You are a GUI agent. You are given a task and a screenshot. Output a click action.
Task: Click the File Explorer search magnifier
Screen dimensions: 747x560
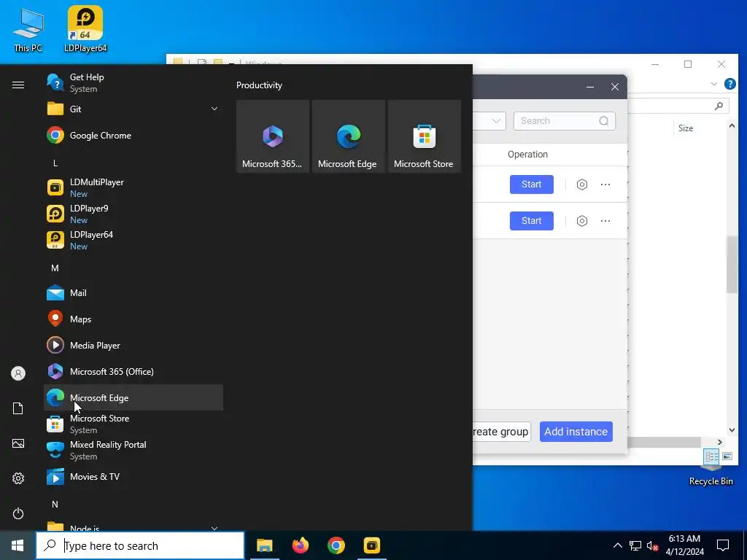[x=719, y=106]
